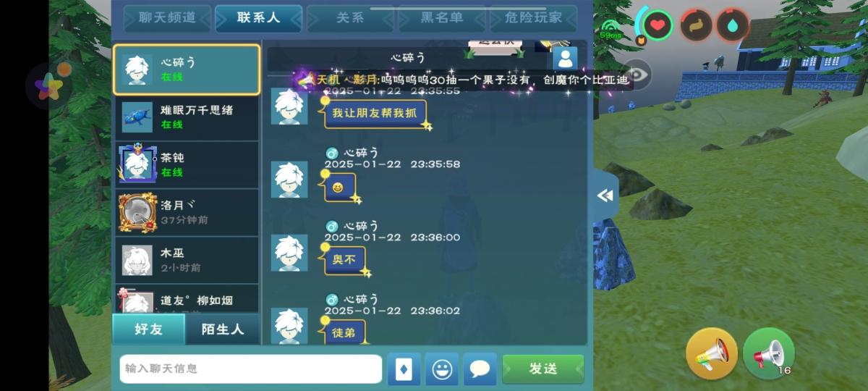Tap the speech bubble quick-phrase icon
This screenshot has width=868, height=391.
[480, 369]
